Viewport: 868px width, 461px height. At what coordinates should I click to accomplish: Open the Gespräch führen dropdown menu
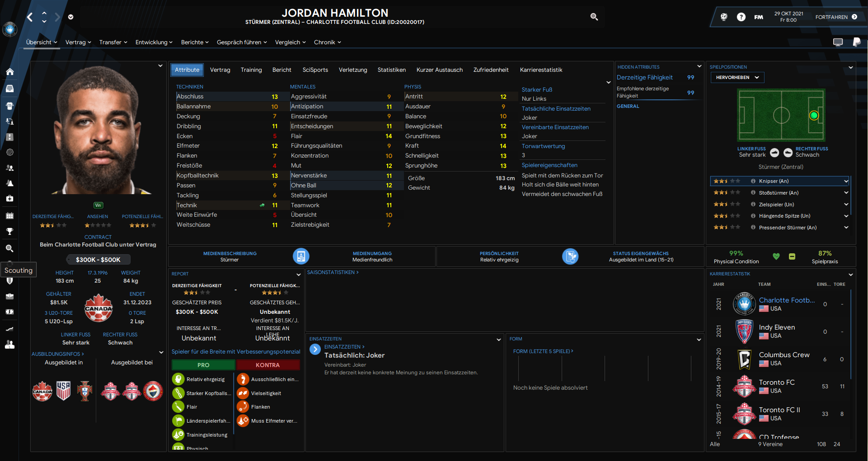click(x=242, y=42)
